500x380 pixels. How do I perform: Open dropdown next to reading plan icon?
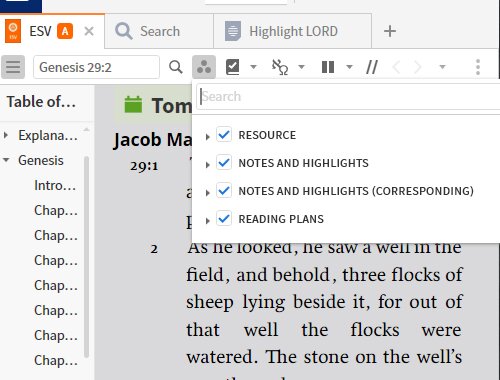point(253,67)
